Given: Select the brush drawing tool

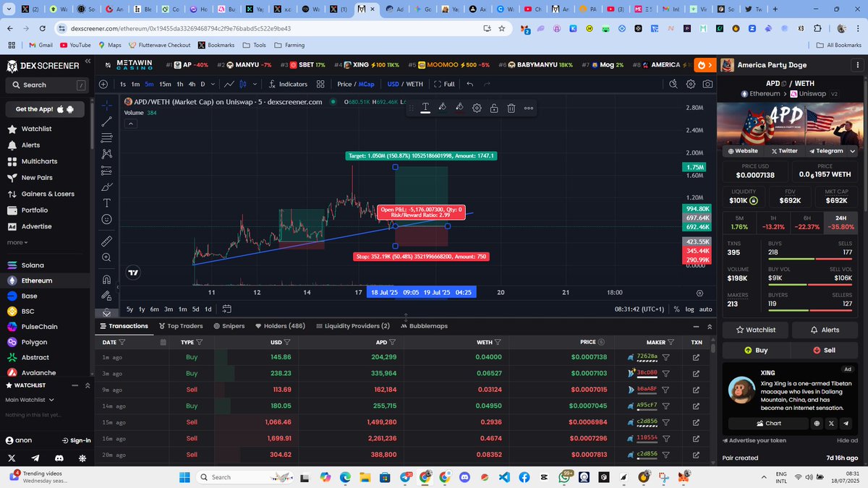Looking at the screenshot, I should (x=107, y=187).
